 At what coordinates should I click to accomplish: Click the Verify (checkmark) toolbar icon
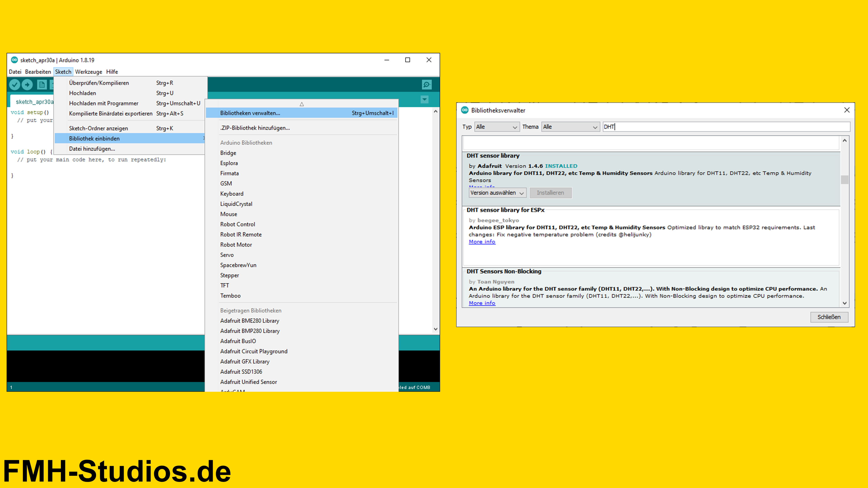pyautogui.click(x=14, y=84)
